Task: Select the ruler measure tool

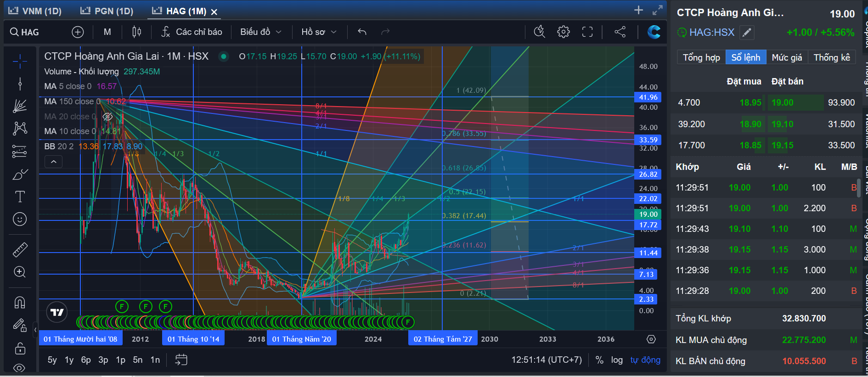Action: pyautogui.click(x=20, y=249)
